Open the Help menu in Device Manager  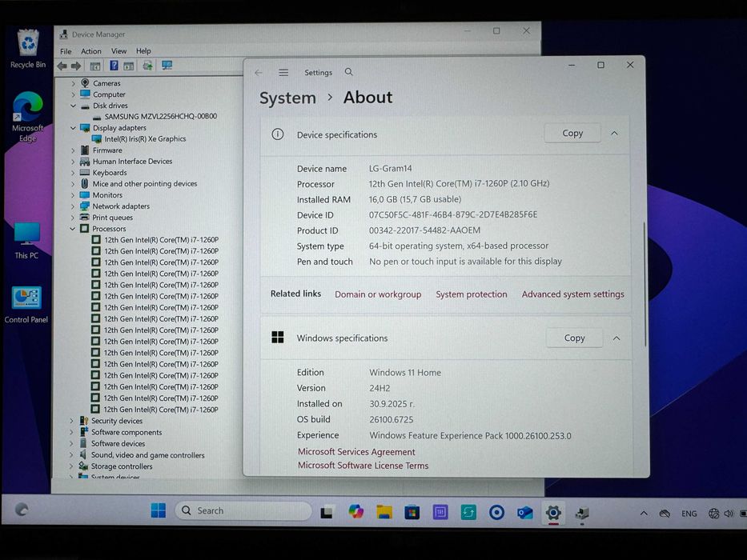pos(143,51)
